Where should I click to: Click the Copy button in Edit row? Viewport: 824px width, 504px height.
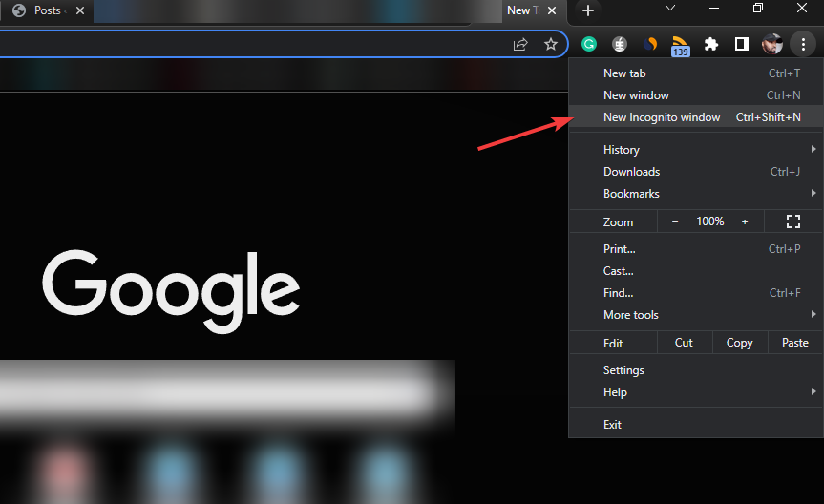[x=740, y=343]
